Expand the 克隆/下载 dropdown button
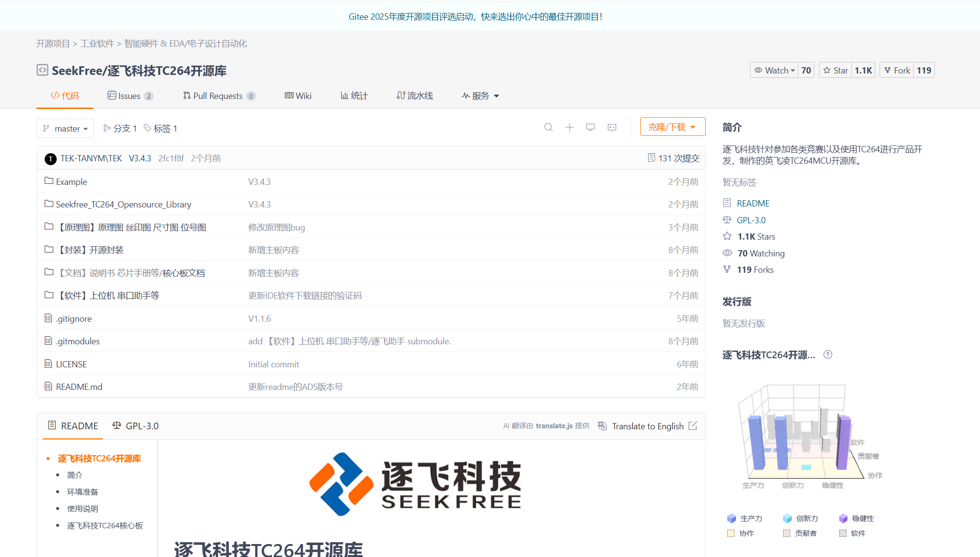The height and width of the screenshot is (557, 980). 672,127
